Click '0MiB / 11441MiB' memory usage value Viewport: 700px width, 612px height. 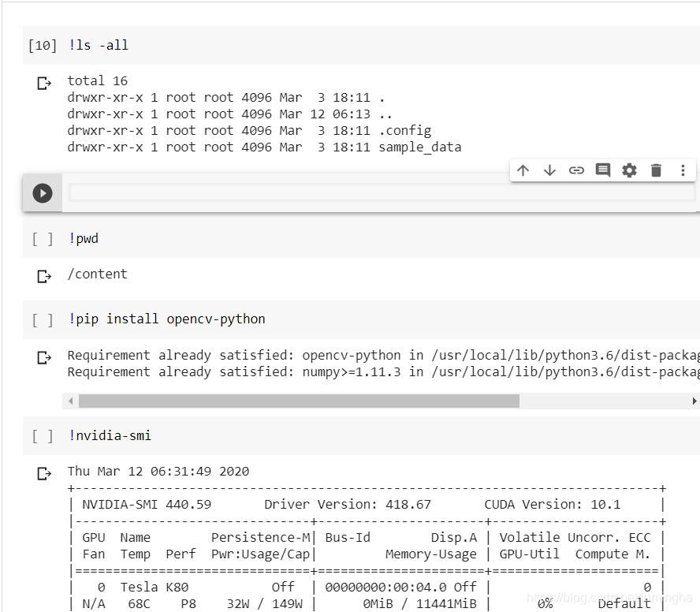[x=419, y=603]
